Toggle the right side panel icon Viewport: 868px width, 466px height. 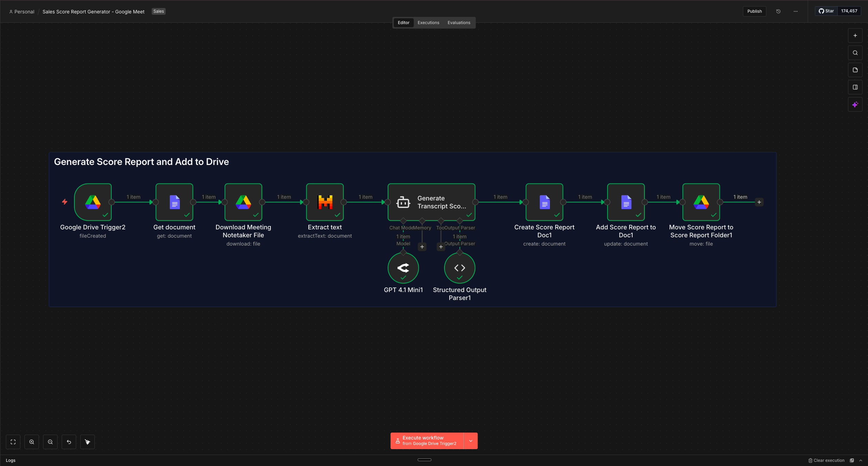coord(855,87)
